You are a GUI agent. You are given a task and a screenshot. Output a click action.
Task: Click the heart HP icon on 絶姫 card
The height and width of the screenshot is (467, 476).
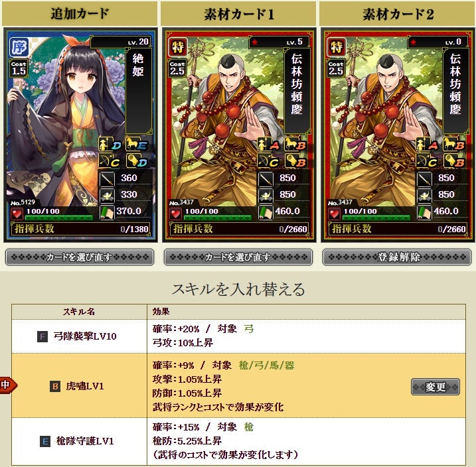[x=17, y=214]
